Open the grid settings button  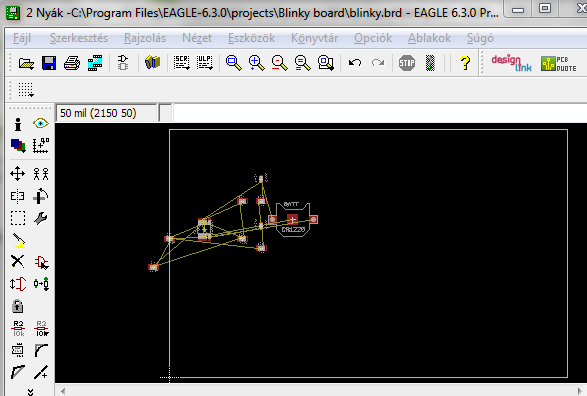pyautogui.click(x=26, y=90)
